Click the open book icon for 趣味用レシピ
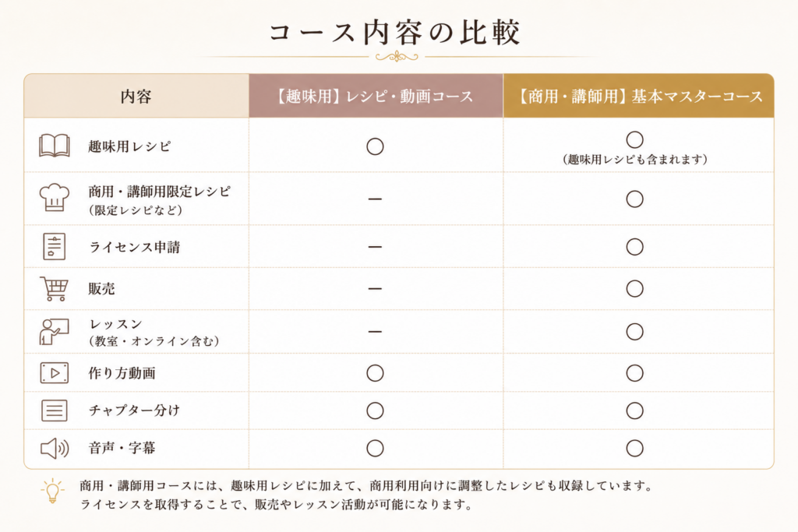The image size is (798, 532). [x=55, y=146]
